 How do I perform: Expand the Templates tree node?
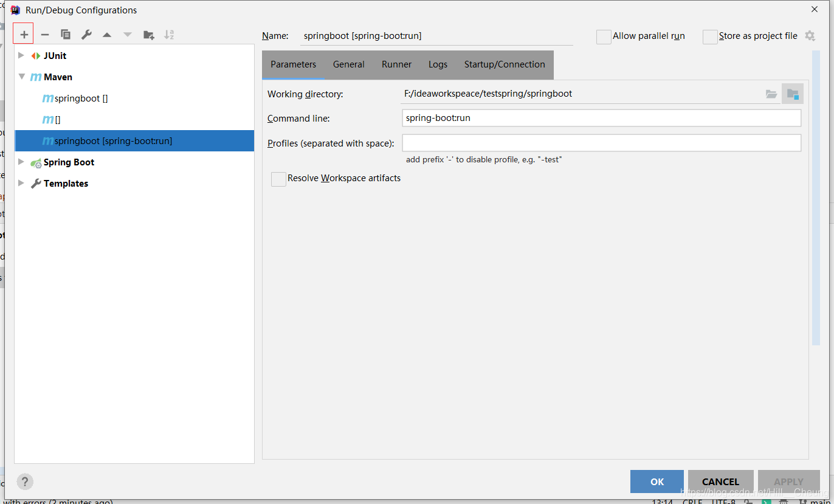pos(21,183)
